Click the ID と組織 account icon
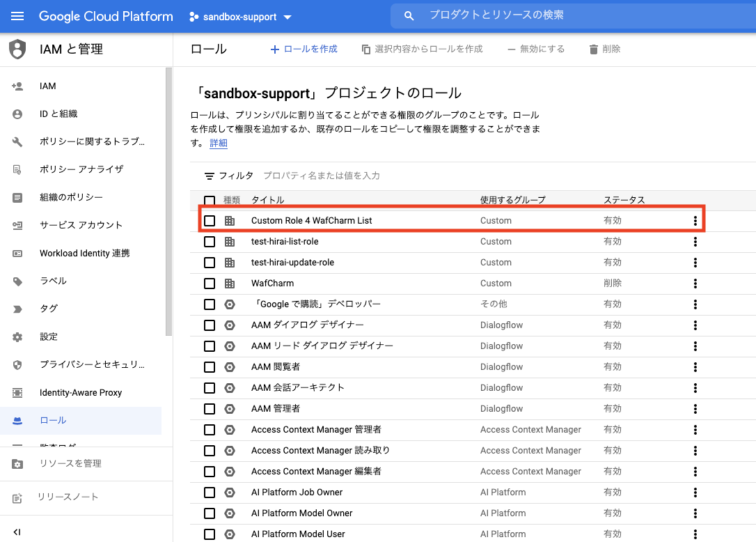The image size is (756, 542). tap(17, 114)
